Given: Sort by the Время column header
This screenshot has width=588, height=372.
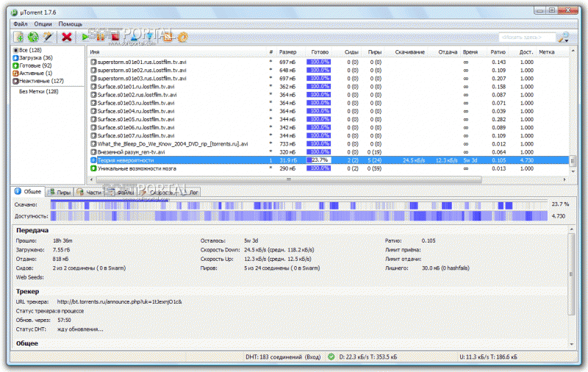Looking at the screenshot, I should 470,51.
